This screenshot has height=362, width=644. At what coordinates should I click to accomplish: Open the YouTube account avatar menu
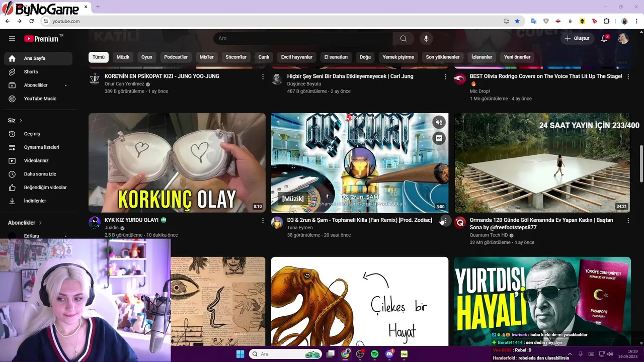click(x=623, y=39)
